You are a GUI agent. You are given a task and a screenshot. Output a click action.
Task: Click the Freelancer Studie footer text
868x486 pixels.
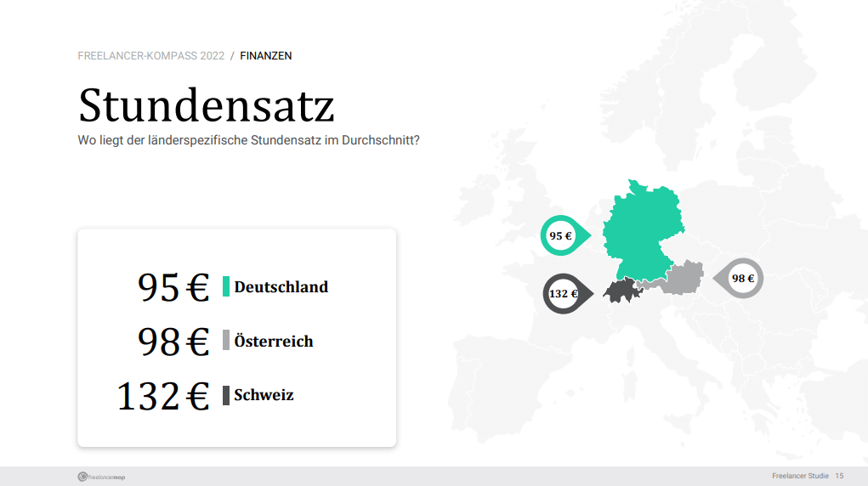801,476
